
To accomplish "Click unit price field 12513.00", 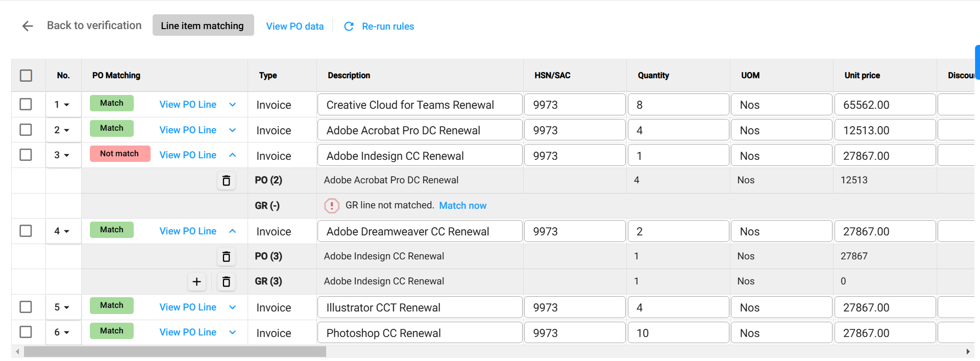I will pos(885,130).
